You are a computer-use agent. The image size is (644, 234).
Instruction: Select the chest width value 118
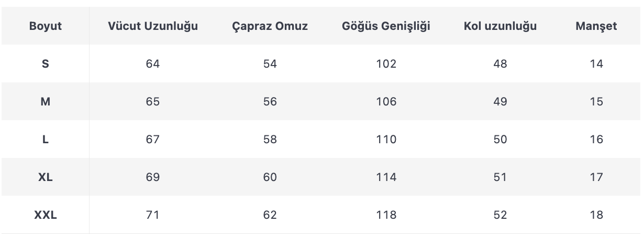point(386,215)
